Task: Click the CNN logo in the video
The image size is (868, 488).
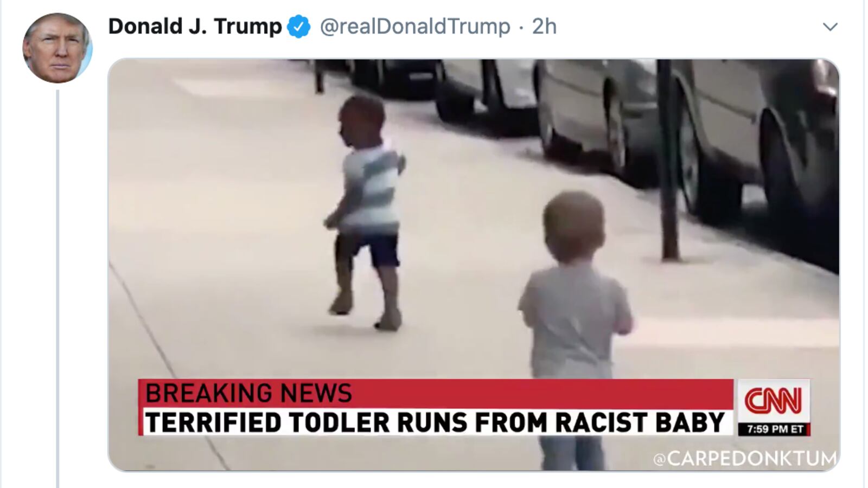Action: point(773,401)
